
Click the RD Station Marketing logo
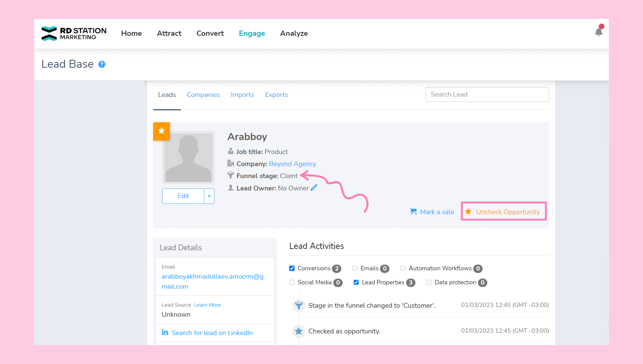pyautogui.click(x=74, y=33)
